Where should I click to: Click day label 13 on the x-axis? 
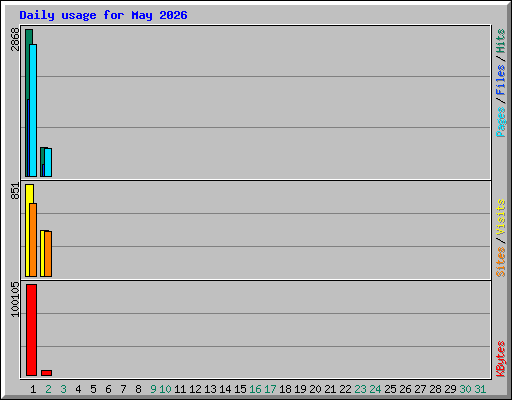click(210, 389)
